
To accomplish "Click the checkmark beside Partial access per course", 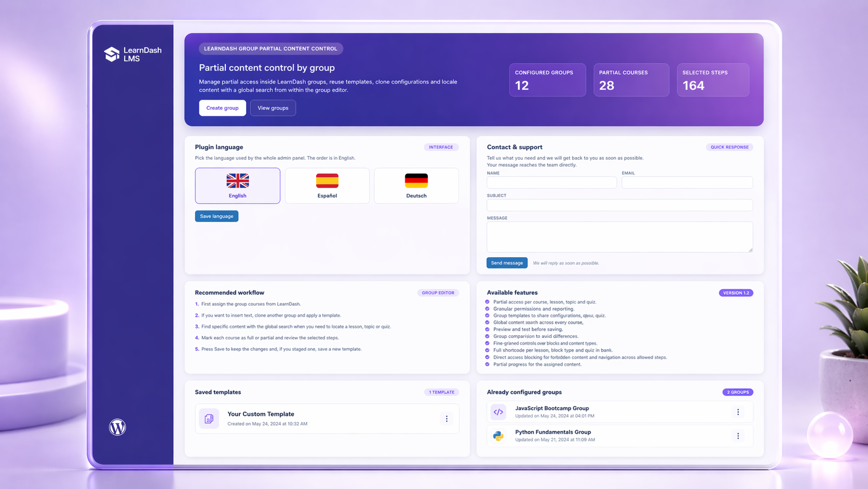I will [x=487, y=301].
